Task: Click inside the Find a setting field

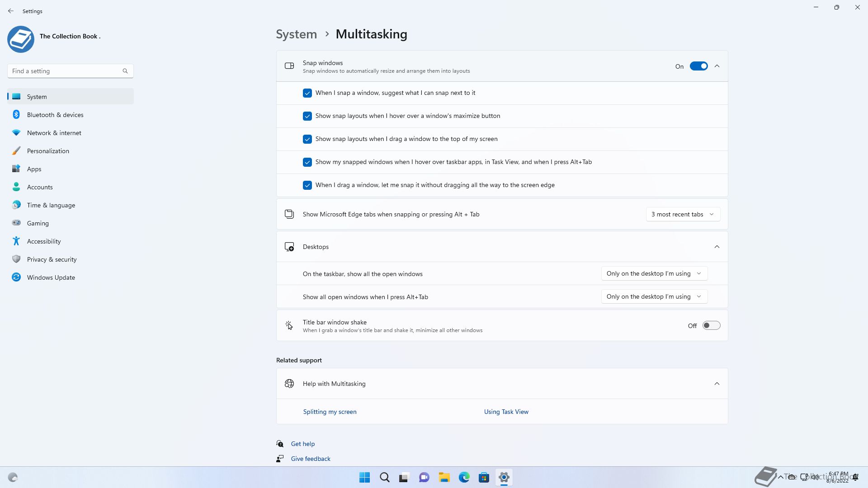Action: coord(63,71)
